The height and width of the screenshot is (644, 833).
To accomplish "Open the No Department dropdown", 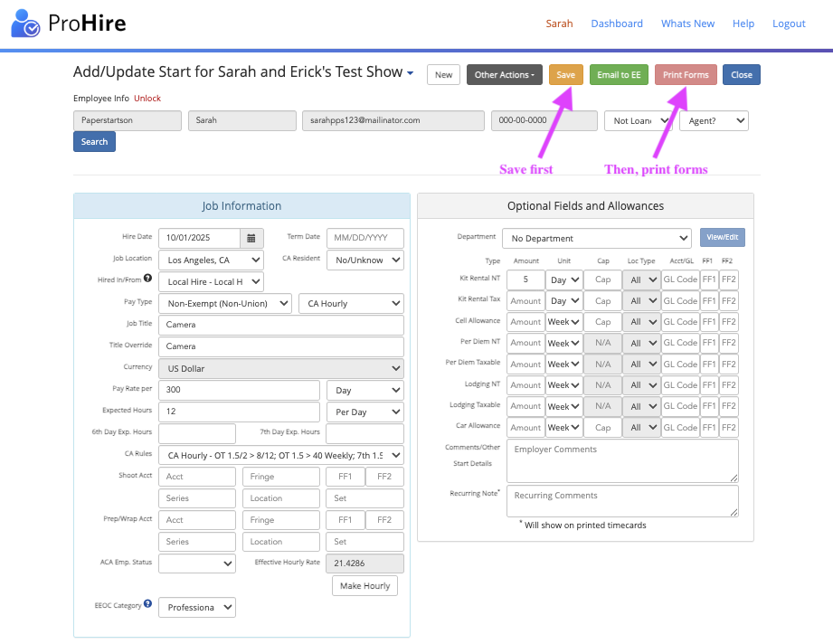I will click(597, 239).
